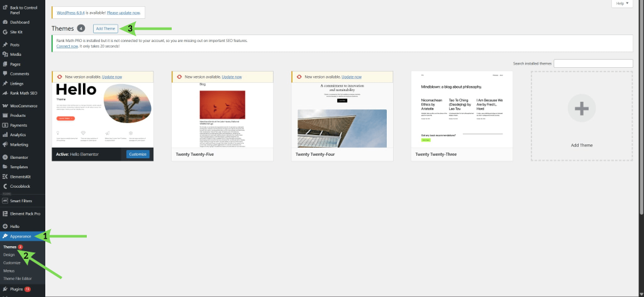The height and width of the screenshot is (297, 644).
Task: Click 'Connect now' Rank Math link
Action: pyautogui.click(x=67, y=46)
